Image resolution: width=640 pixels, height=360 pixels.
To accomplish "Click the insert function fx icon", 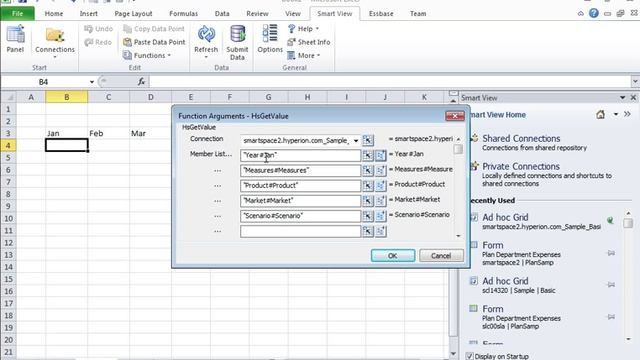I will (x=141, y=82).
